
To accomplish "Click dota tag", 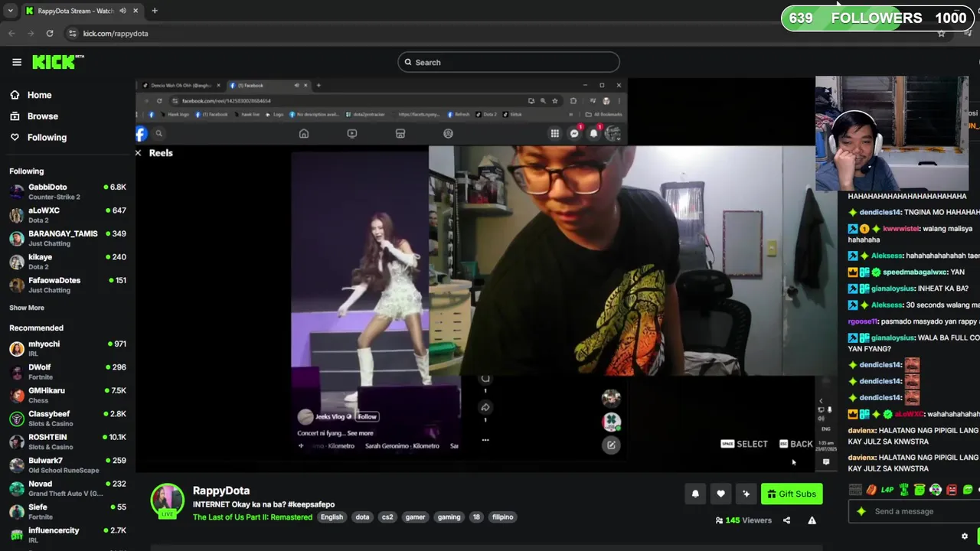I will pos(362,517).
